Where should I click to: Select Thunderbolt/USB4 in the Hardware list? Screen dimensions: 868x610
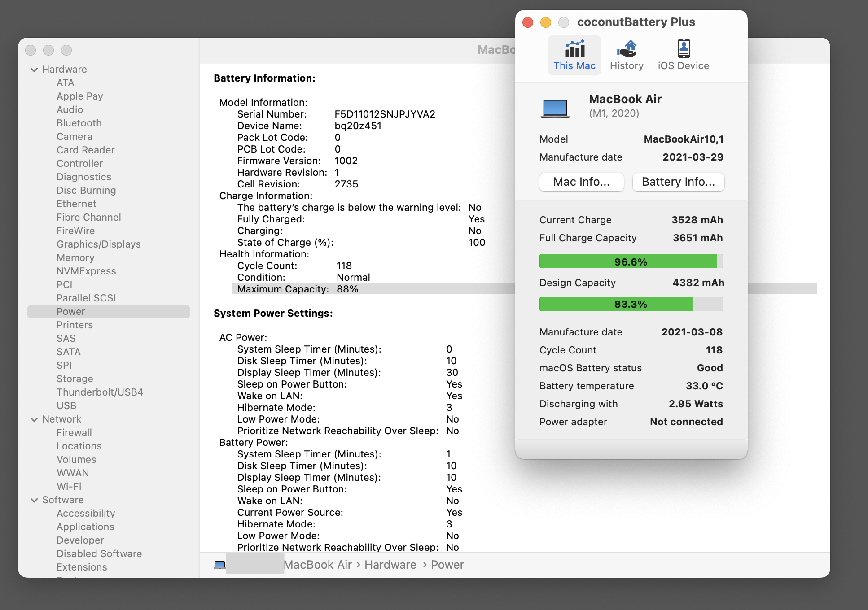tap(100, 392)
